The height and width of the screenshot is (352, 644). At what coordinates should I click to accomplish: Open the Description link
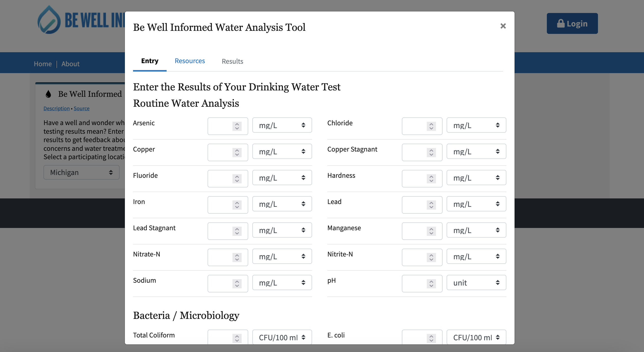coord(56,109)
